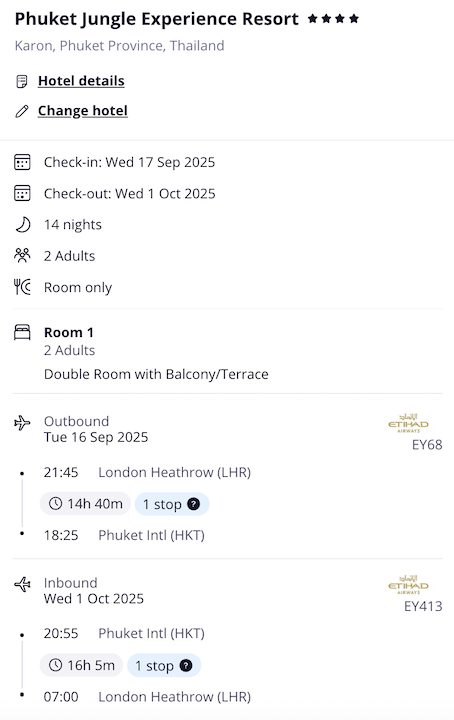Click the outbound 14h 40m duration badge
Viewport: 454px width, 720px height.
click(85, 504)
